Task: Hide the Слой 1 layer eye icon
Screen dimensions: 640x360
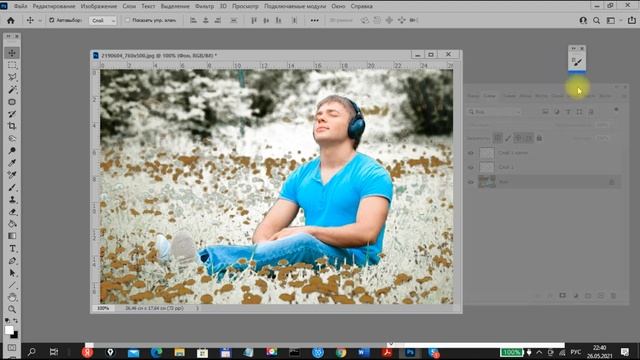Action: (471, 167)
